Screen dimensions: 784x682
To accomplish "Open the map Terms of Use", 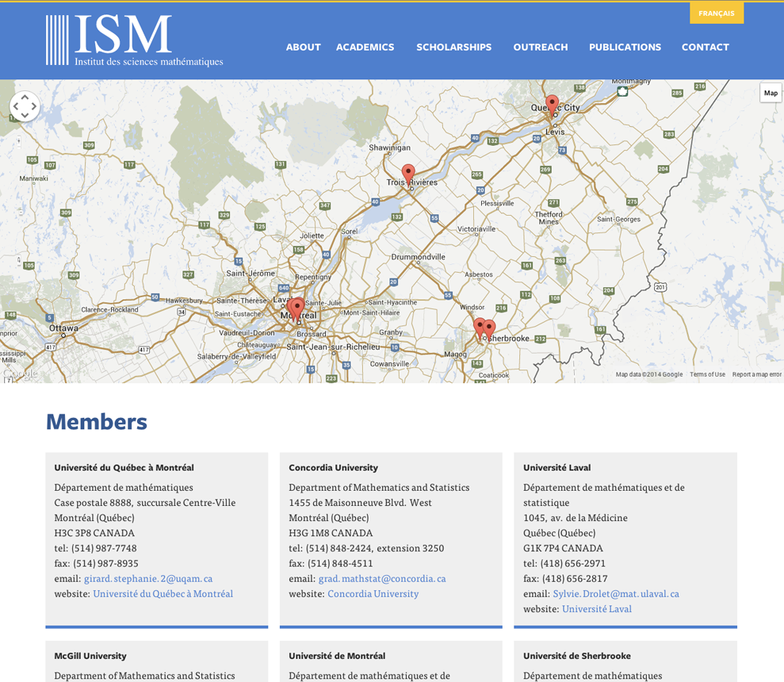I will 707,374.
